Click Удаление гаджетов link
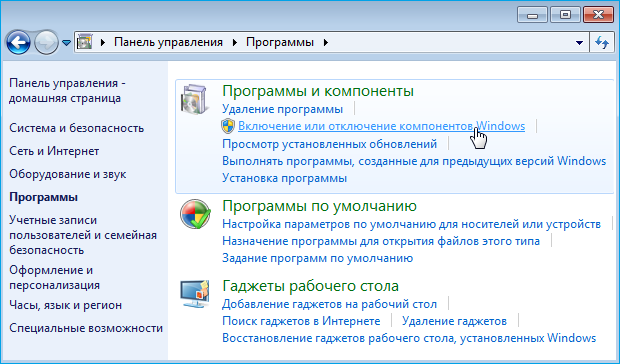The image size is (620, 364). click(454, 321)
